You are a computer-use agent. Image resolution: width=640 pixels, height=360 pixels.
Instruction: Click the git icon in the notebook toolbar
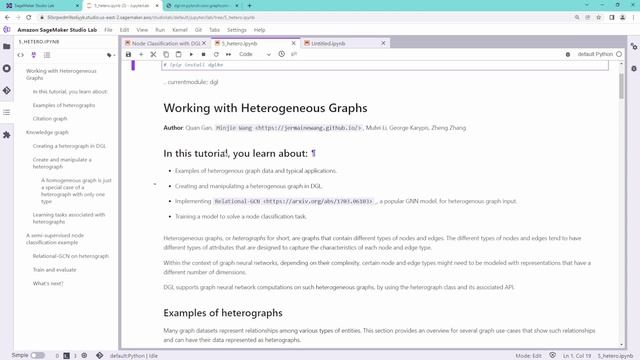294,54
